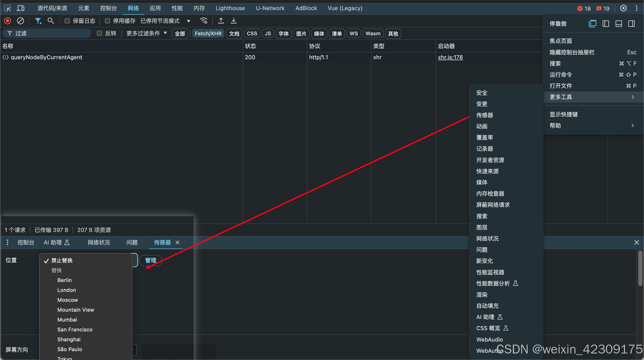Image resolution: width=644 pixels, height=360 pixels.
Task: Open DevTools settings gear icon
Action: tap(623, 8)
